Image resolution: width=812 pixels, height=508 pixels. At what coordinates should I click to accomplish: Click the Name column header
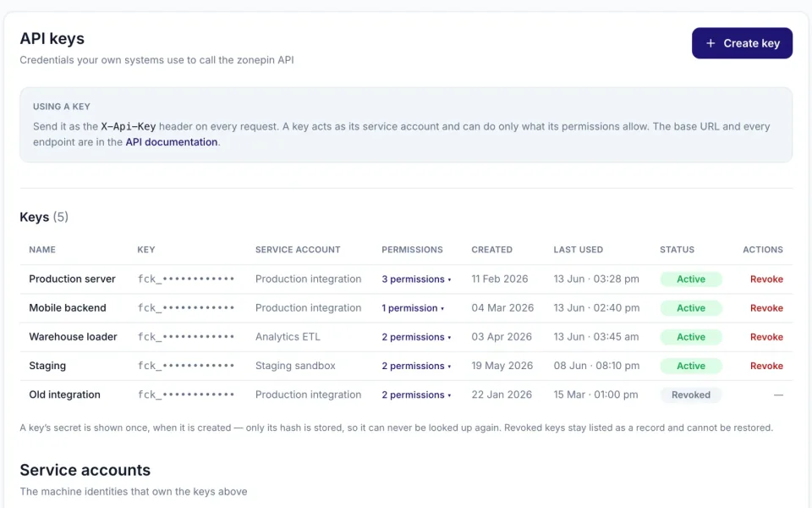[x=42, y=249]
